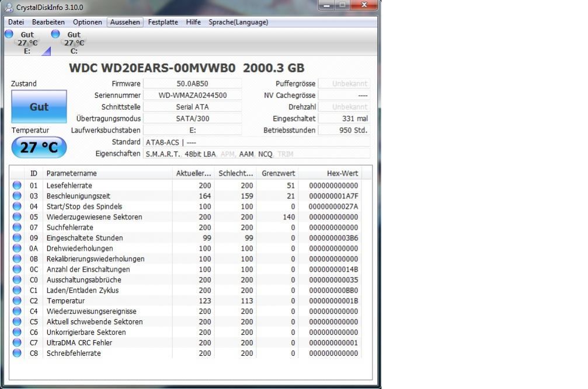
Task: Click the NV Cachegrösse field
Action: 344,95
